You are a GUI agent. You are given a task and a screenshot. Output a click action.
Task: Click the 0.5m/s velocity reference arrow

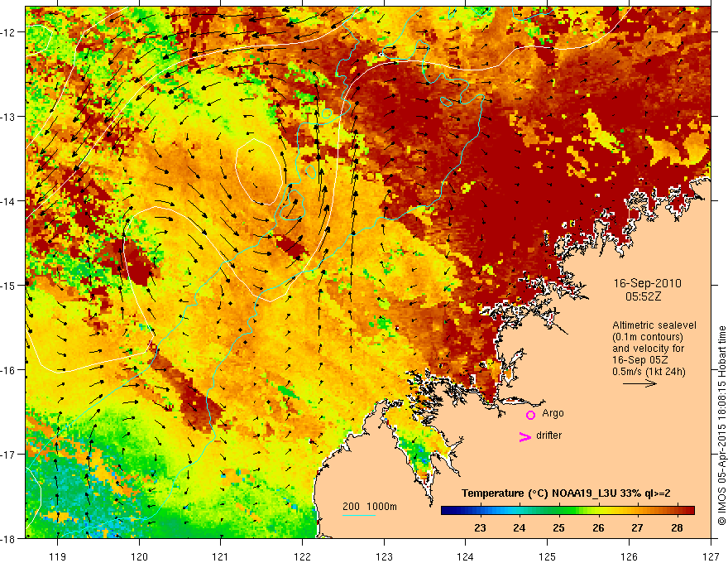639,383
